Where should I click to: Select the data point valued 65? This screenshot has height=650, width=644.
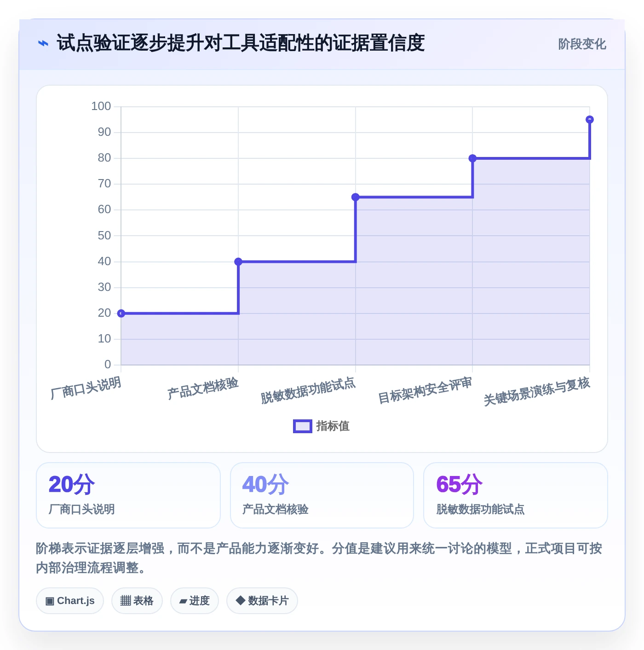tap(356, 197)
